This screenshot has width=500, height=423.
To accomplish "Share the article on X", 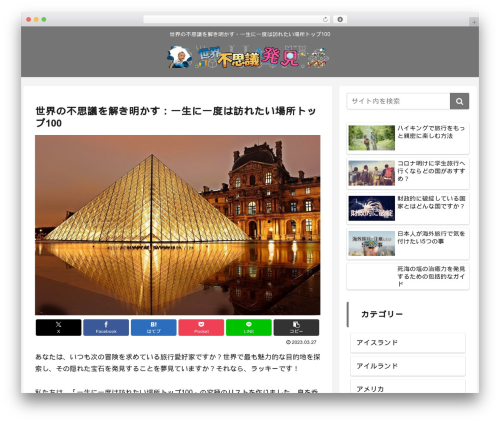I will point(59,327).
